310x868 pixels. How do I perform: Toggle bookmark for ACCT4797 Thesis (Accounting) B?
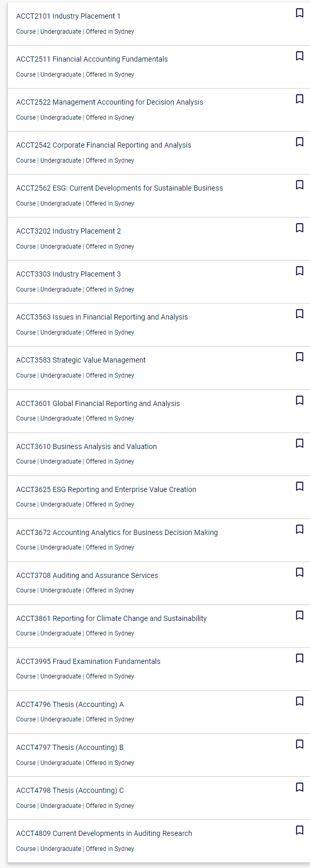300,744
